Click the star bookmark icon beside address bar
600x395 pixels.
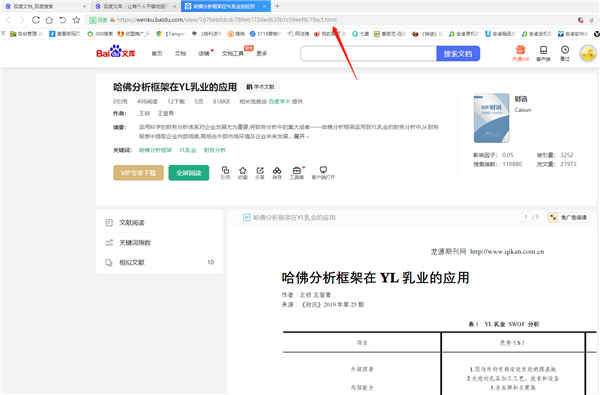coord(76,20)
